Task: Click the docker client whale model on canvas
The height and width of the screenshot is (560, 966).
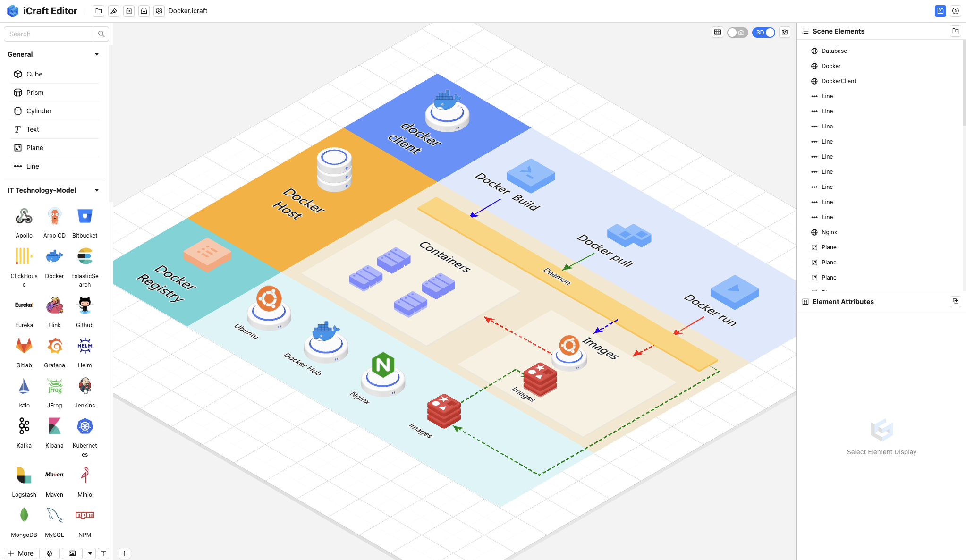Action: [x=447, y=110]
